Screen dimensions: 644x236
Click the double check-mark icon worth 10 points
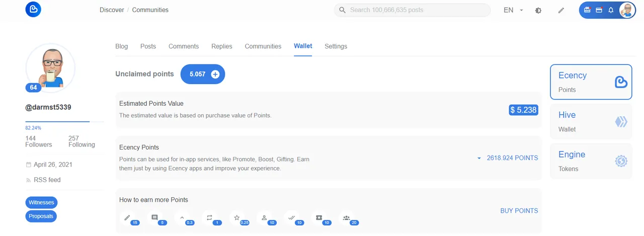[x=291, y=217]
